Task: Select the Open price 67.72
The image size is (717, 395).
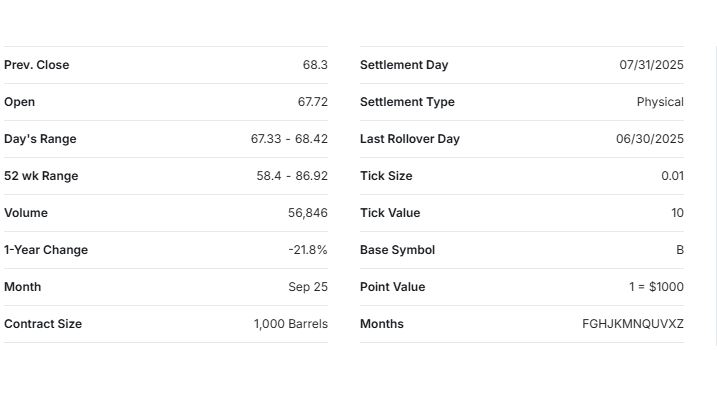Action: [x=313, y=102]
